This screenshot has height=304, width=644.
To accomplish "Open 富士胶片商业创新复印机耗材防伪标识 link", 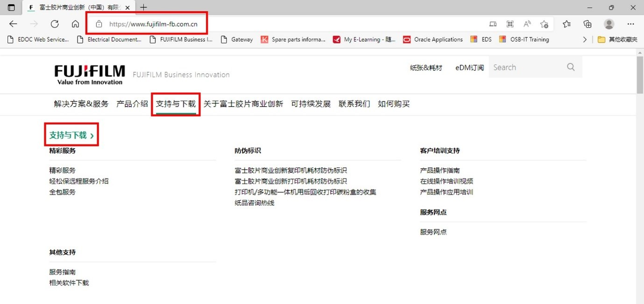I will (x=291, y=171).
